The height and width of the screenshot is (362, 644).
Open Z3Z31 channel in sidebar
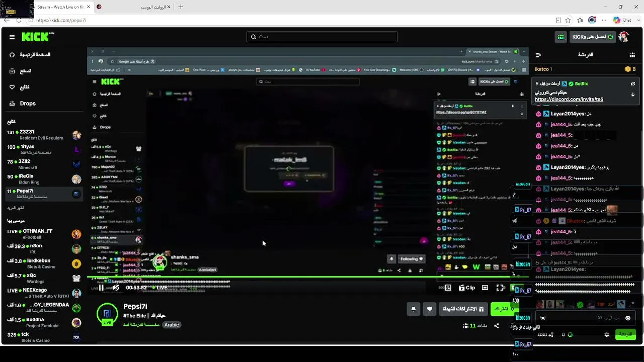pyautogui.click(x=44, y=135)
